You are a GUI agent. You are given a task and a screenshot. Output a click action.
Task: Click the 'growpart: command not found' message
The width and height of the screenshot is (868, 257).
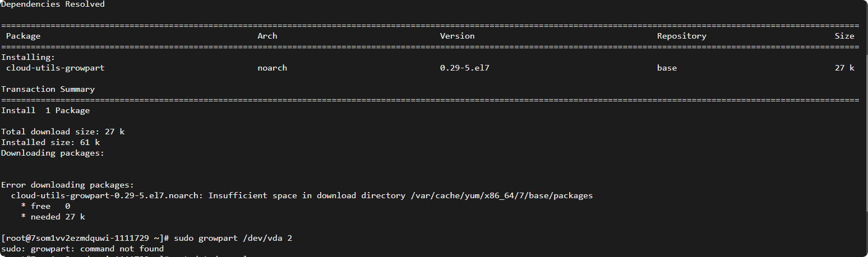[x=98, y=249]
